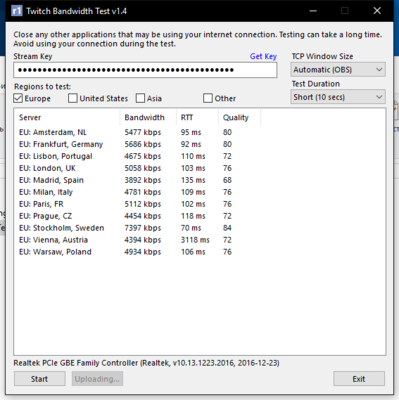399x400 pixels.
Task: Enable the United States region checkbox
Action: click(x=72, y=98)
